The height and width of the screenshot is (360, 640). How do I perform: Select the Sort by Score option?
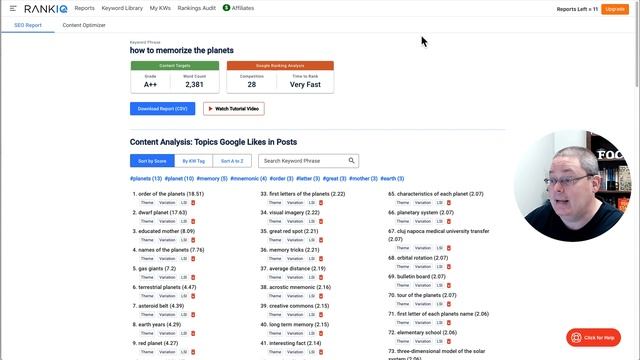click(x=152, y=161)
